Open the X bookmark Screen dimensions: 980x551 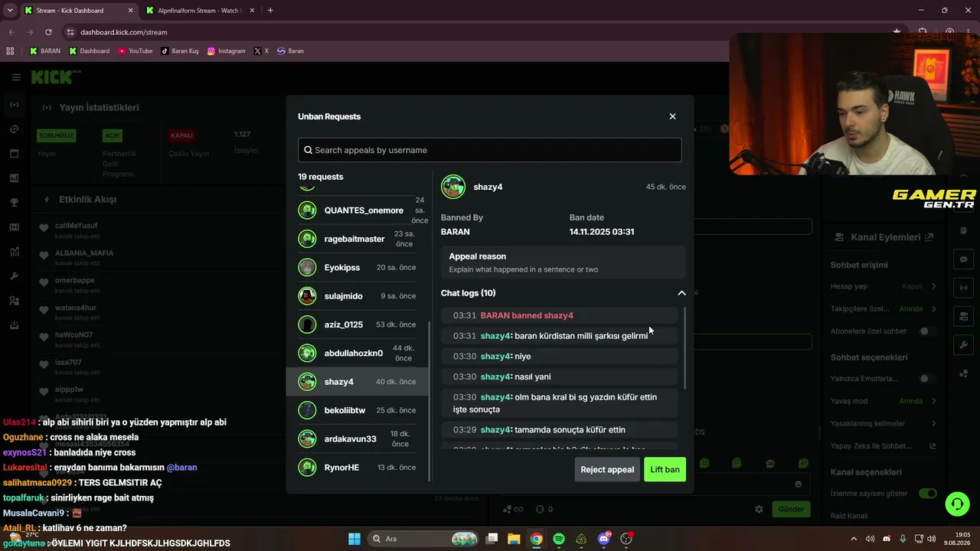(x=262, y=51)
